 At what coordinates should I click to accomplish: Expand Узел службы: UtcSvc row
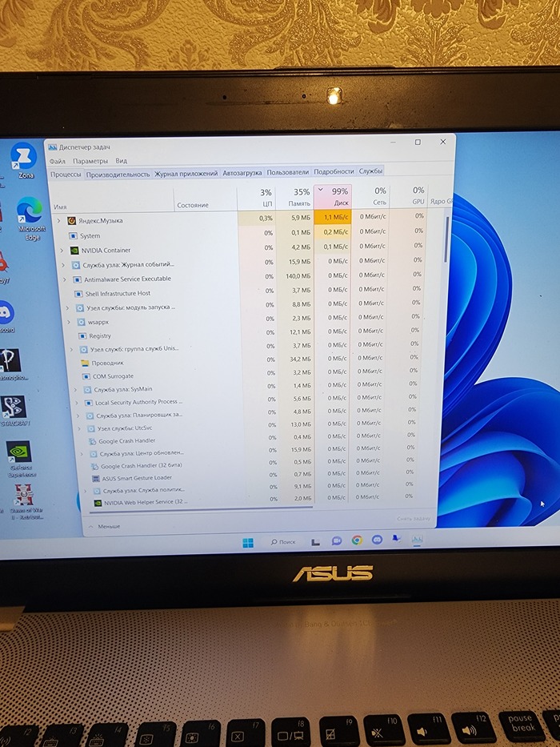[x=79, y=428]
